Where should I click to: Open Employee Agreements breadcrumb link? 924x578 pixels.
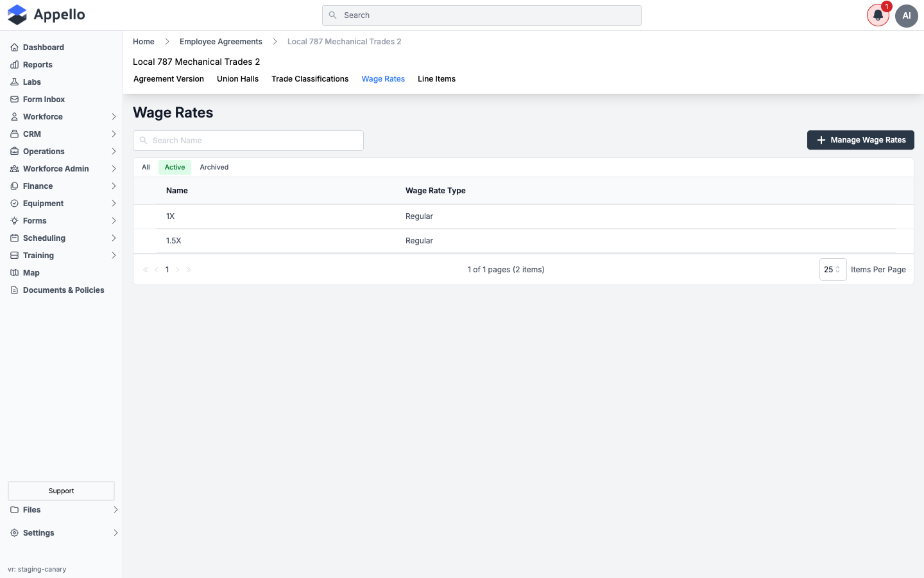(x=221, y=42)
